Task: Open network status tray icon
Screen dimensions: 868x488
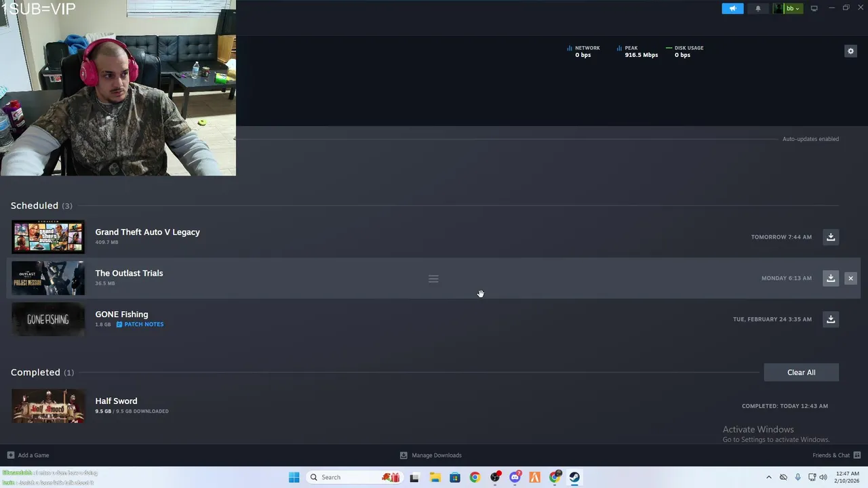Action: [x=812, y=477]
